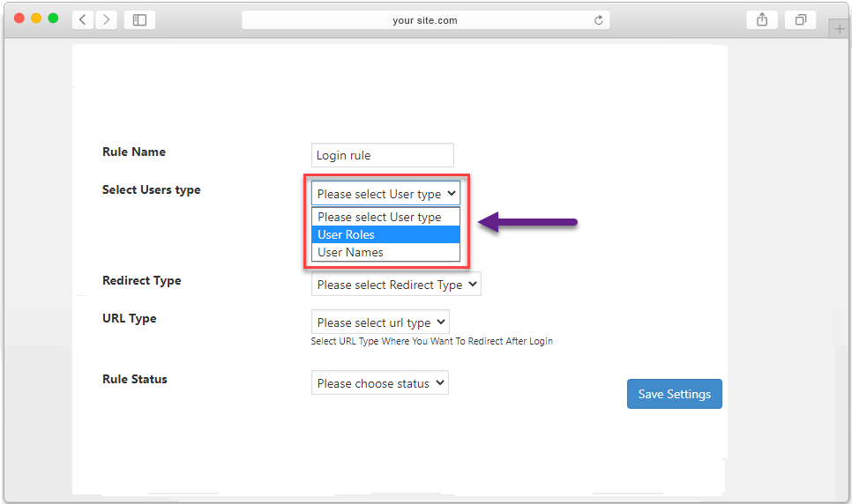Focus the Rule Name input field

click(x=383, y=155)
